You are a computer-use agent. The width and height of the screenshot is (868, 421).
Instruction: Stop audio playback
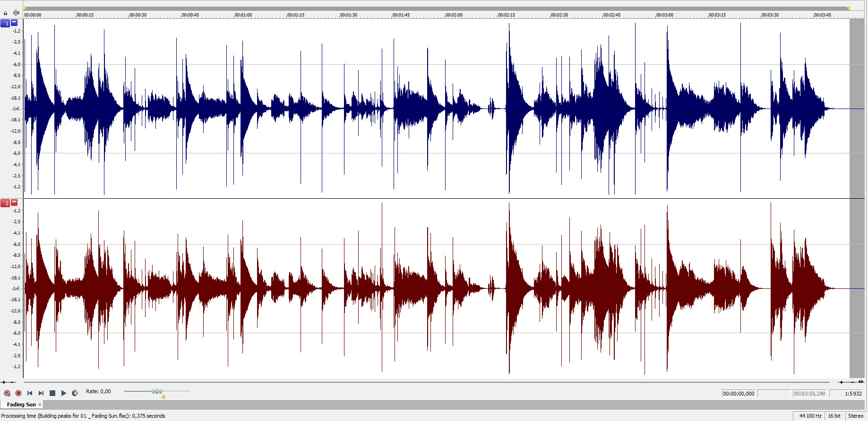click(52, 393)
